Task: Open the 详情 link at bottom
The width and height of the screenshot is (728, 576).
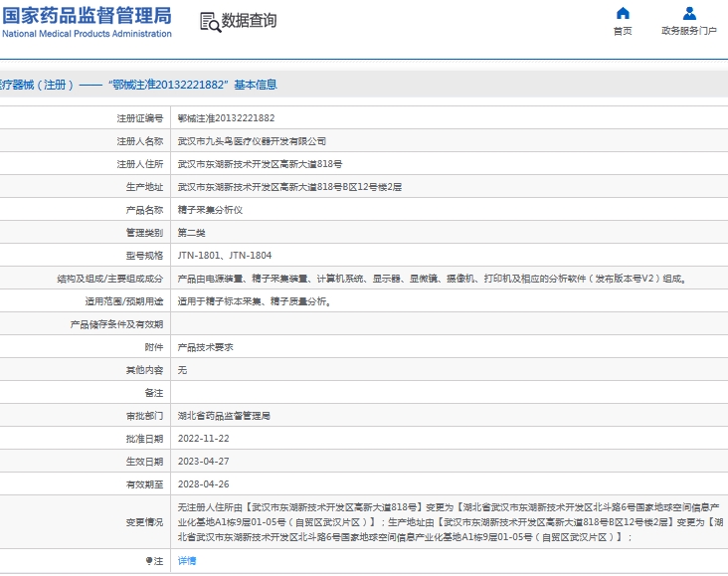Action: [x=187, y=561]
